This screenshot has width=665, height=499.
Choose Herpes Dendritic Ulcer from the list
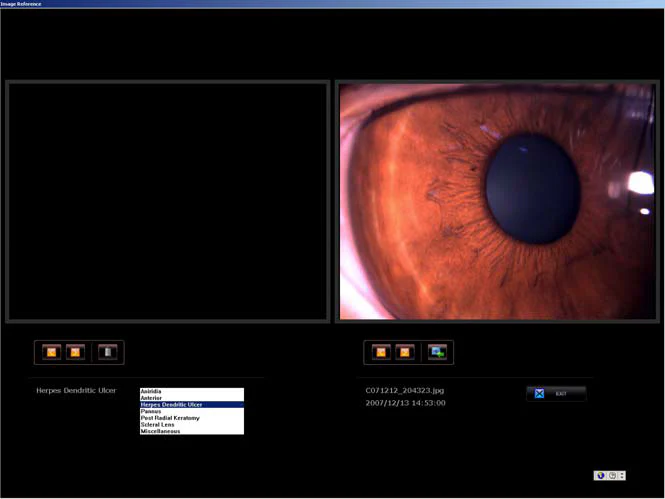(x=191, y=405)
